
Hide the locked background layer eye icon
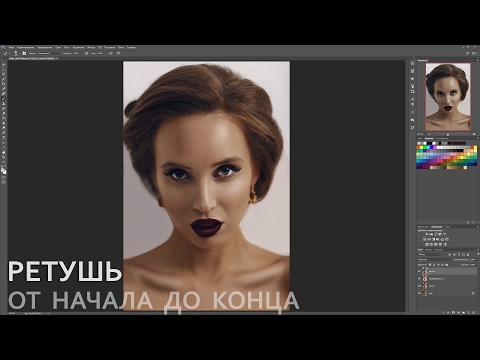coord(419,293)
